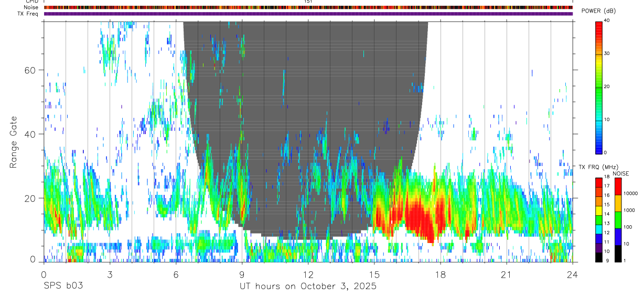Click the "TX Freq" strip row label
The width and height of the screenshot is (644, 297).
click(28, 14)
